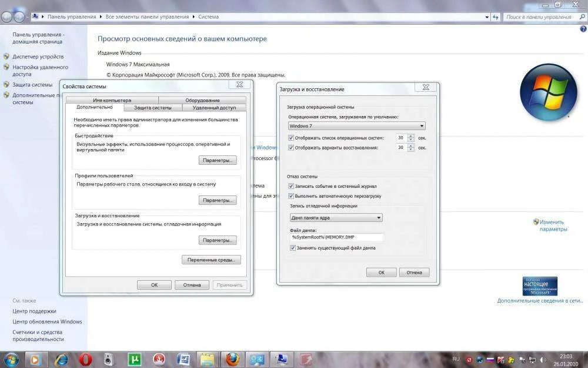Expand the address bar history dropdown
The height and width of the screenshot is (368, 588).
pyautogui.click(x=487, y=17)
